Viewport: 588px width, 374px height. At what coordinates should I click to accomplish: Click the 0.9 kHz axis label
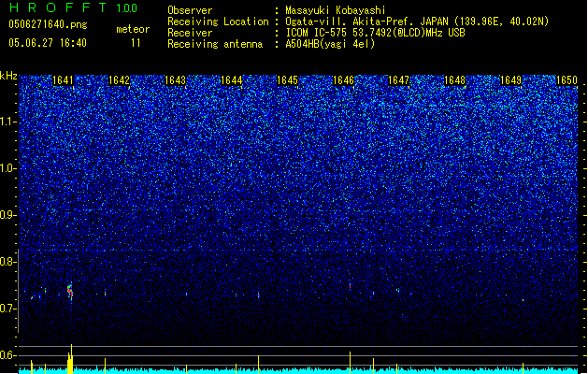[7, 215]
